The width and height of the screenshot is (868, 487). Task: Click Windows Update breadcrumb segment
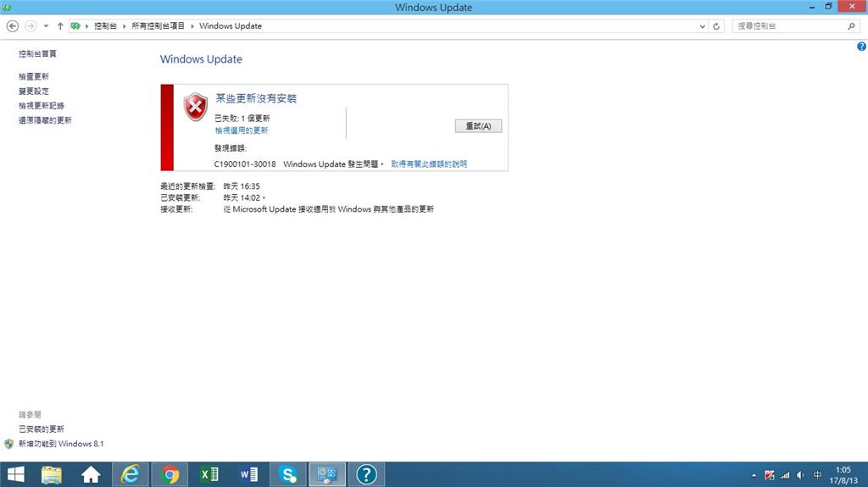tap(231, 26)
